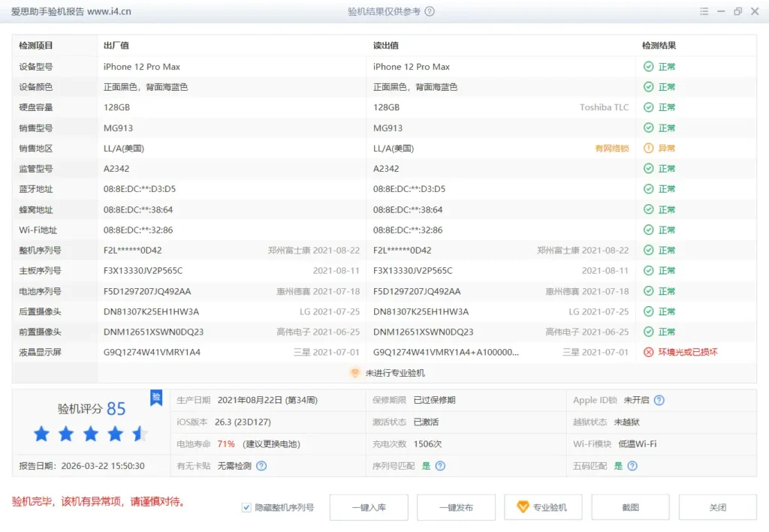Click the 低温Wi-Fi module value
The width and height of the screenshot is (769, 532).
click(x=637, y=443)
